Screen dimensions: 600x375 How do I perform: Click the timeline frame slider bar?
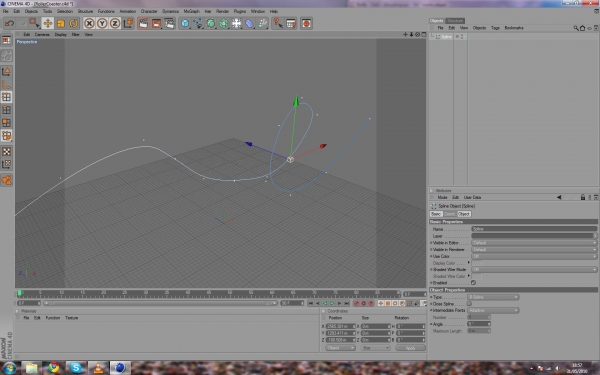click(x=160, y=303)
